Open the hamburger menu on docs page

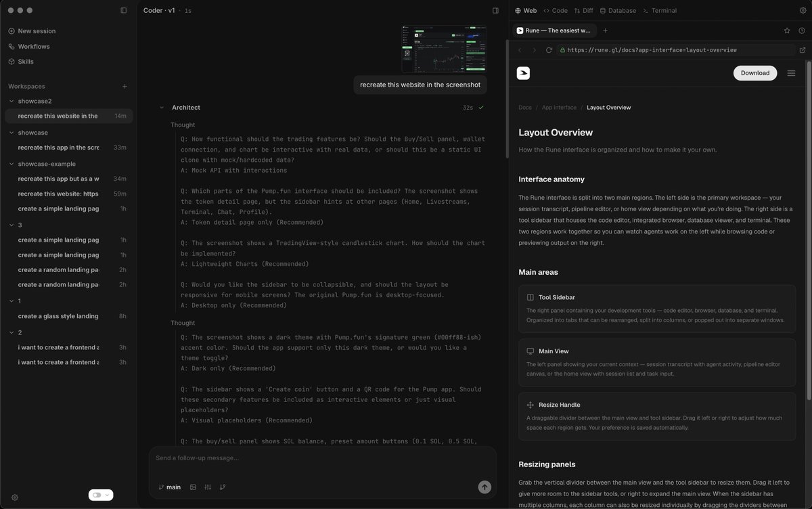point(791,73)
